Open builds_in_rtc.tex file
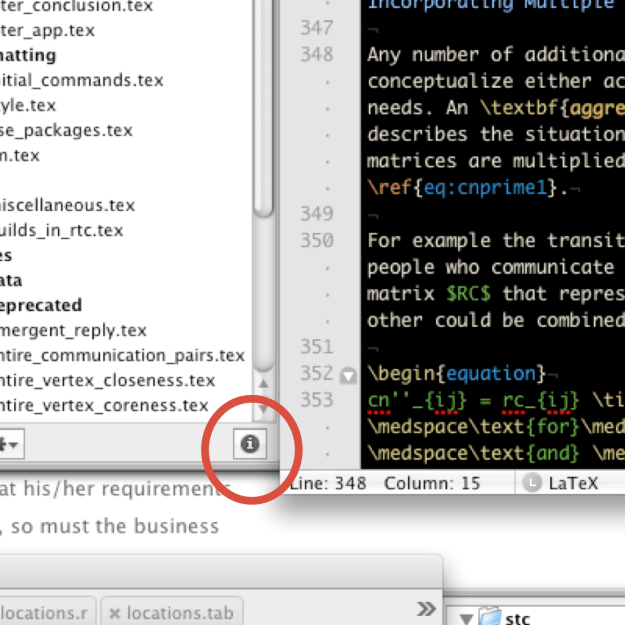 pyautogui.click(x=61, y=230)
